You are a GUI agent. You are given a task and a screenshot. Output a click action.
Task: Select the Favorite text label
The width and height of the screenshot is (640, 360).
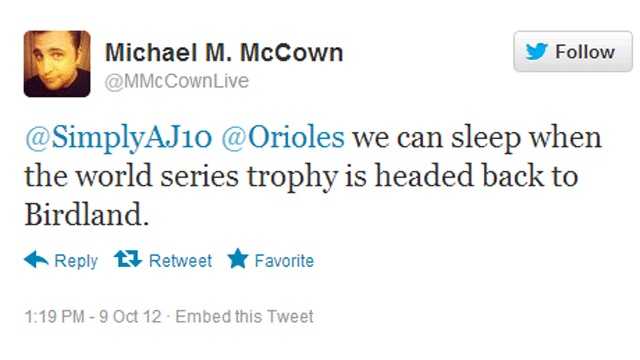click(x=284, y=260)
